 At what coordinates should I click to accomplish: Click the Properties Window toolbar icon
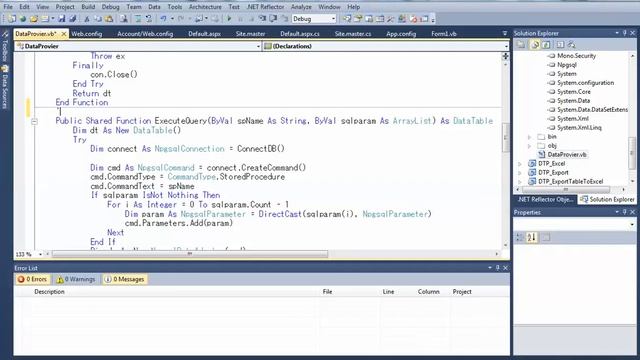358,19
